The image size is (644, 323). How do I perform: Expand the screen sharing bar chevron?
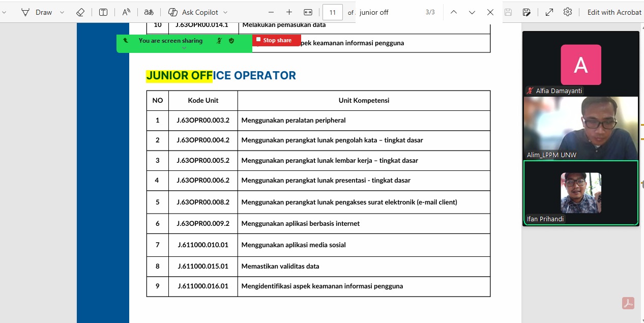[x=184, y=48]
